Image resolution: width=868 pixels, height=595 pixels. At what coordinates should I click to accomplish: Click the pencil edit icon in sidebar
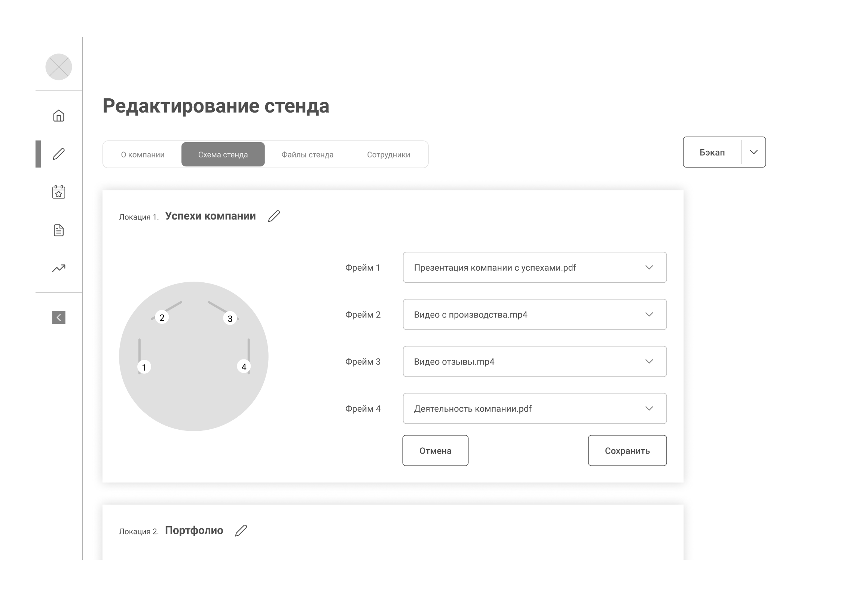coord(59,154)
